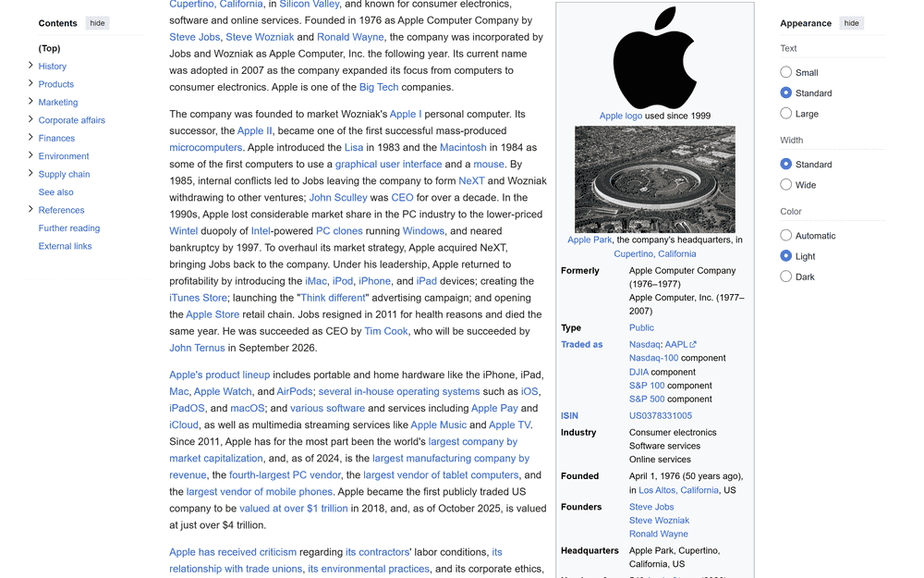Follow the US0378331005 ISIN number link
The height and width of the screenshot is (578, 924).
coord(660,416)
